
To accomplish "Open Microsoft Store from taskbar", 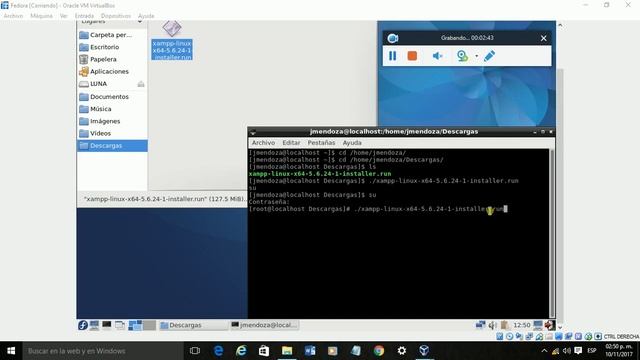I will click(264, 351).
